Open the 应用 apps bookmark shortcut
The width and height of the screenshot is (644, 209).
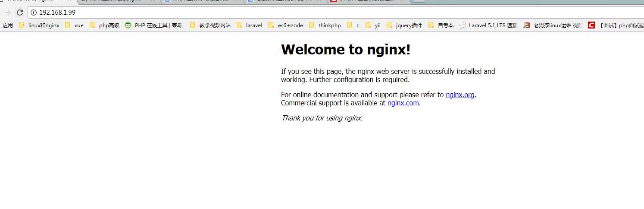[x=8, y=25]
